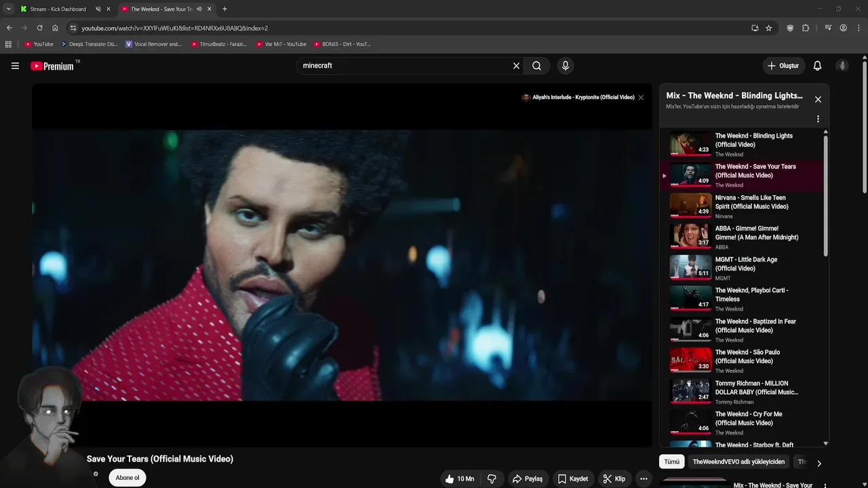868x488 pixels.
Task: Open more actions under the video
Action: (644, 479)
